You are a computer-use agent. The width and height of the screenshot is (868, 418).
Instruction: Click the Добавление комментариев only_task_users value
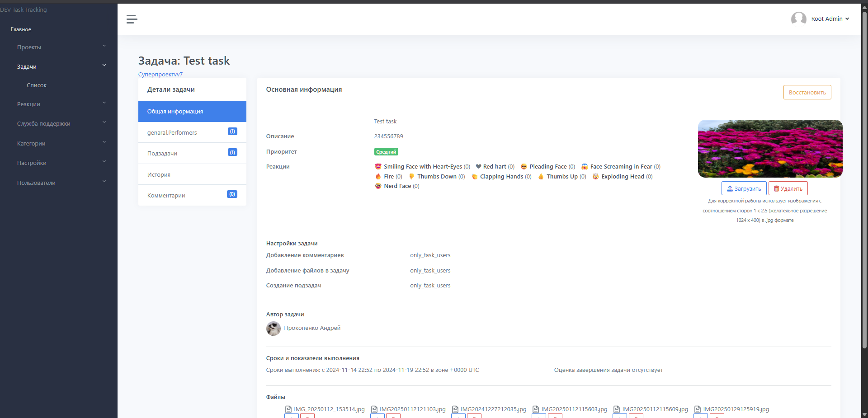430,255
